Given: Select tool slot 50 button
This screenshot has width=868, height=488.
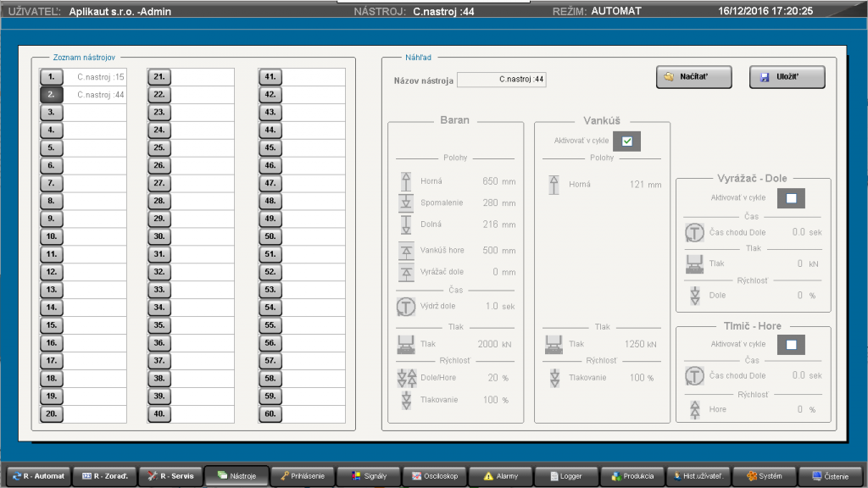Looking at the screenshot, I should pos(270,236).
